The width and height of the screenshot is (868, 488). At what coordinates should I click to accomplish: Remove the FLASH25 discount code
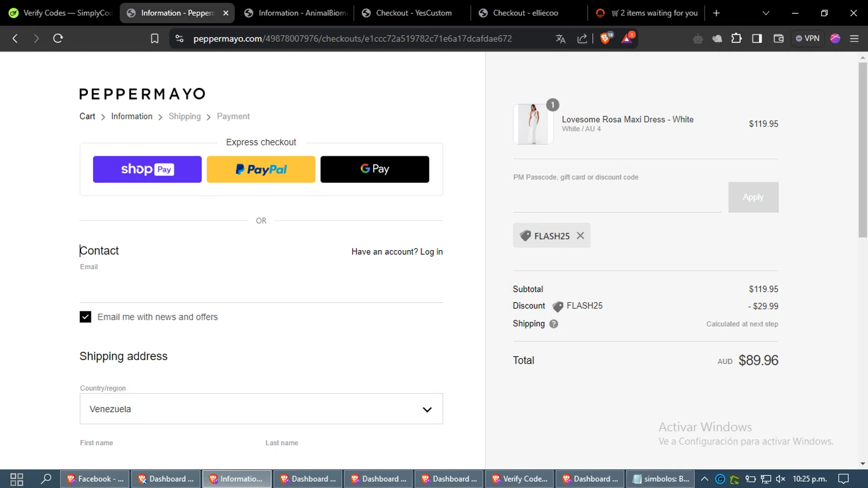580,236
